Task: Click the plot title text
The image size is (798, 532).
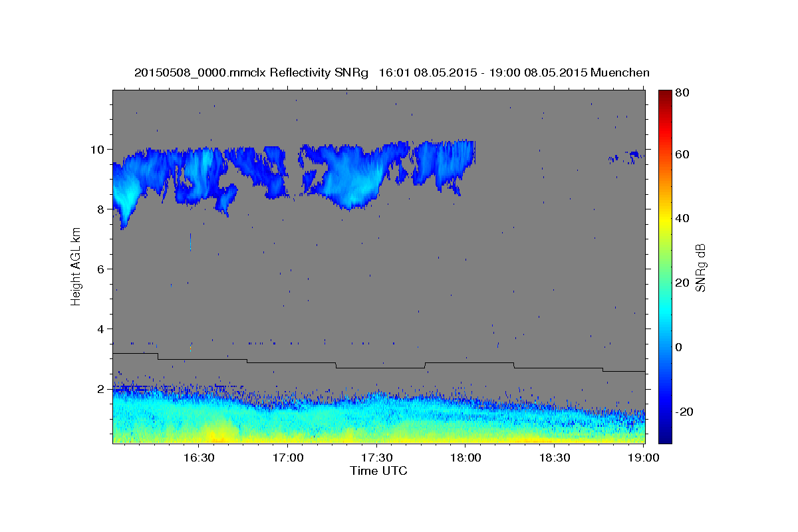Action: [x=392, y=72]
